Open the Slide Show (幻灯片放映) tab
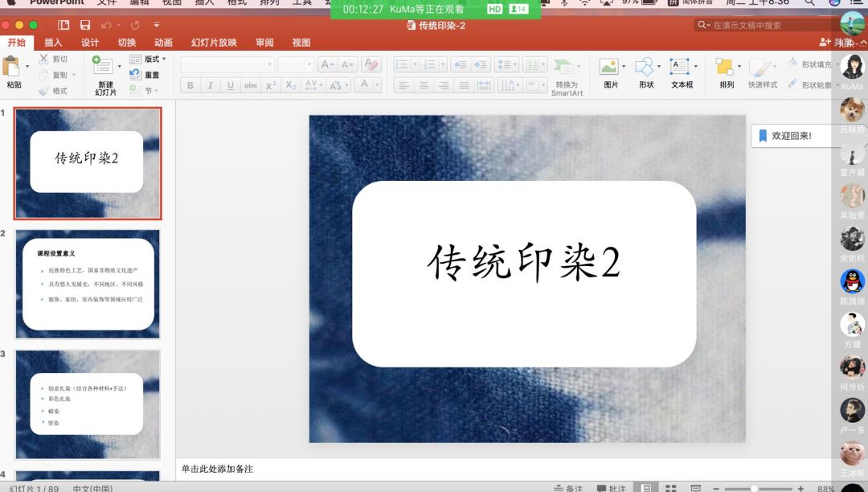This screenshot has height=492, width=868. point(214,43)
